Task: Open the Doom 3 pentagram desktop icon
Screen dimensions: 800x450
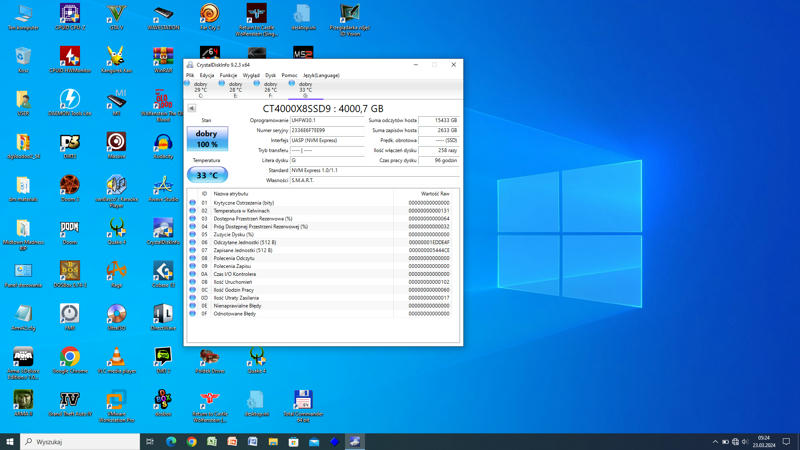Action: click(x=70, y=189)
